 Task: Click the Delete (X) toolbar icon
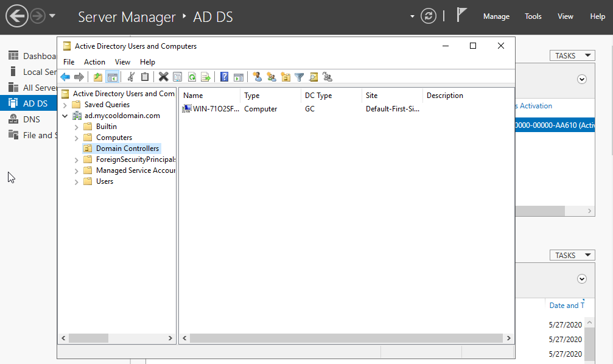163,77
